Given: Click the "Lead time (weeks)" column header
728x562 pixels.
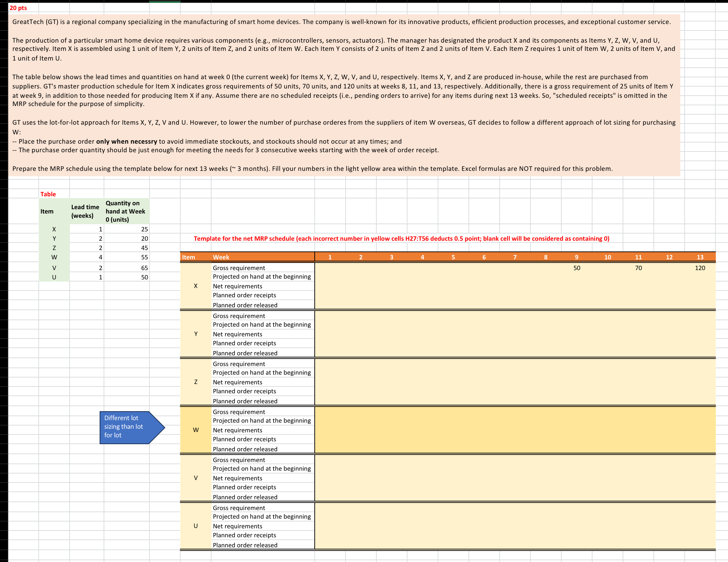Looking at the screenshot, I should click(x=85, y=211).
